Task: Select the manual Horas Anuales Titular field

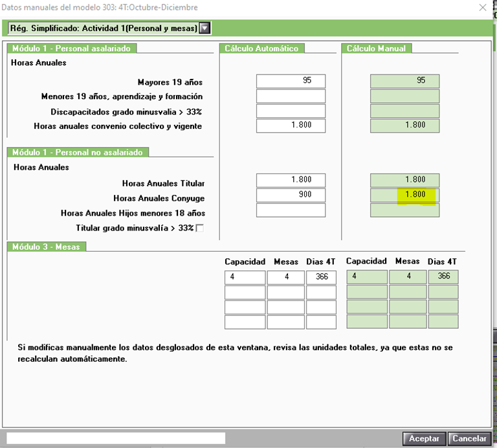Action: tap(404, 180)
